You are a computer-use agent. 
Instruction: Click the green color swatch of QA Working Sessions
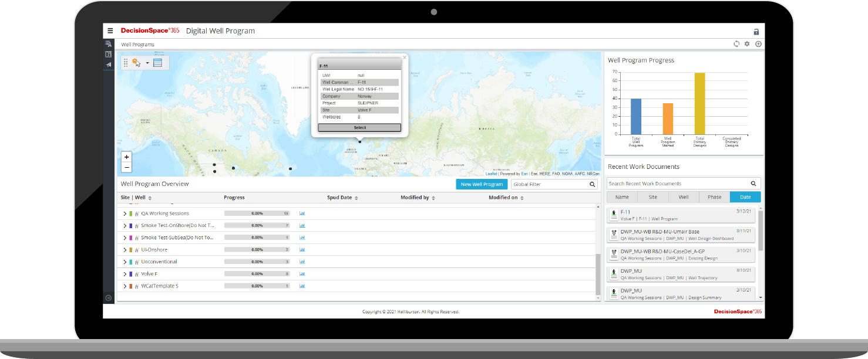click(x=131, y=214)
